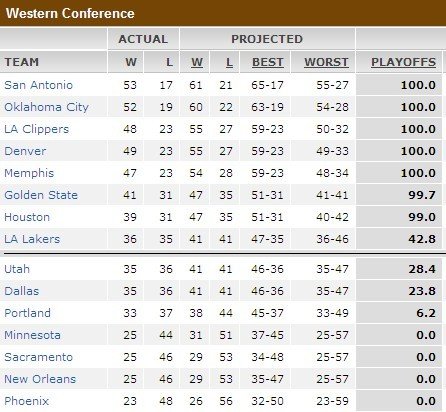Select the Houston team link
446x412 pixels.
27,217
